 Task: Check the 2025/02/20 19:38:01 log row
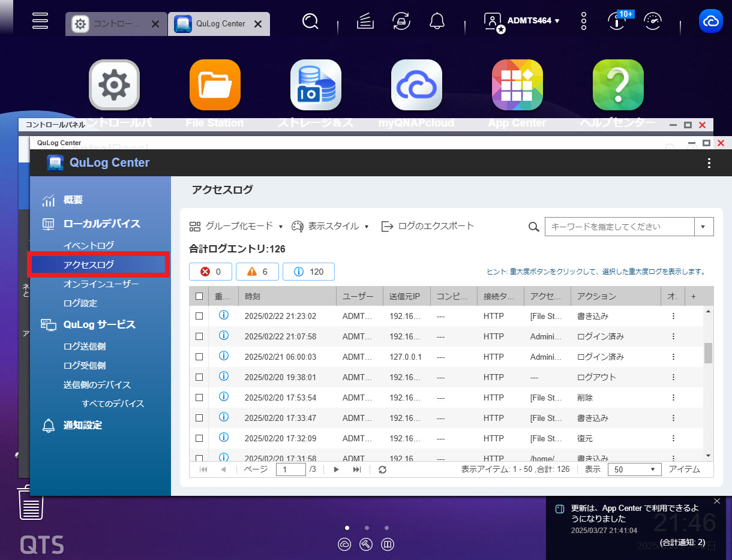coord(199,377)
